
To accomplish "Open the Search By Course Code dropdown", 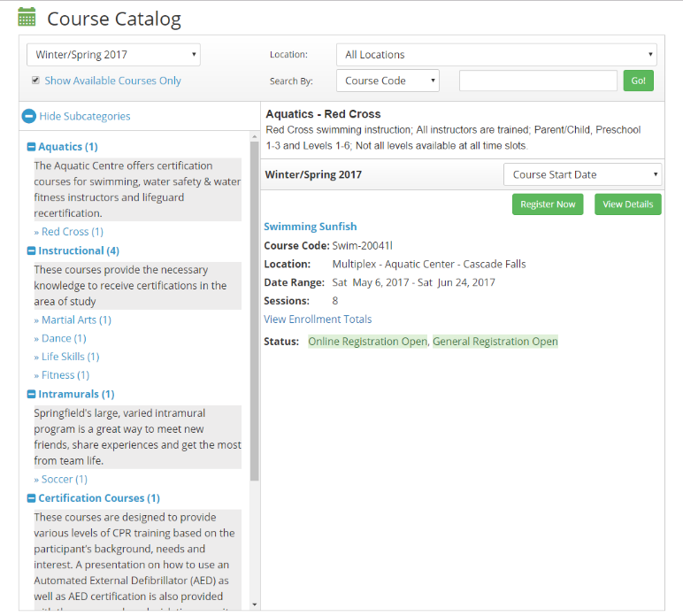I will tap(388, 81).
